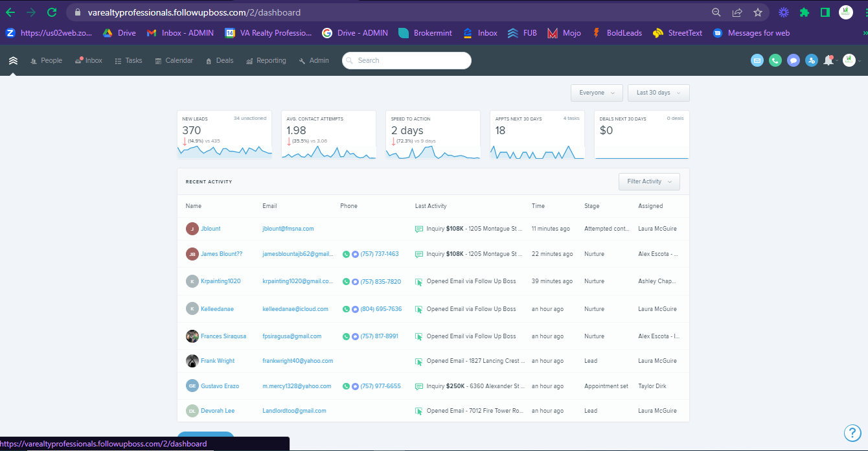The image size is (868, 451).
Task: Open the purple text message bubble icon
Action: pyautogui.click(x=794, y=60)
